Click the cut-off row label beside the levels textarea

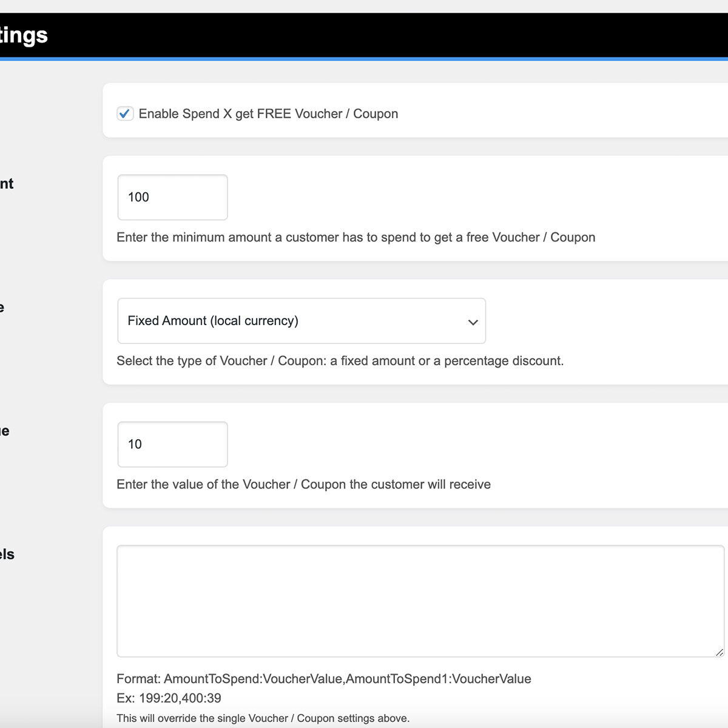coord(7,554)
